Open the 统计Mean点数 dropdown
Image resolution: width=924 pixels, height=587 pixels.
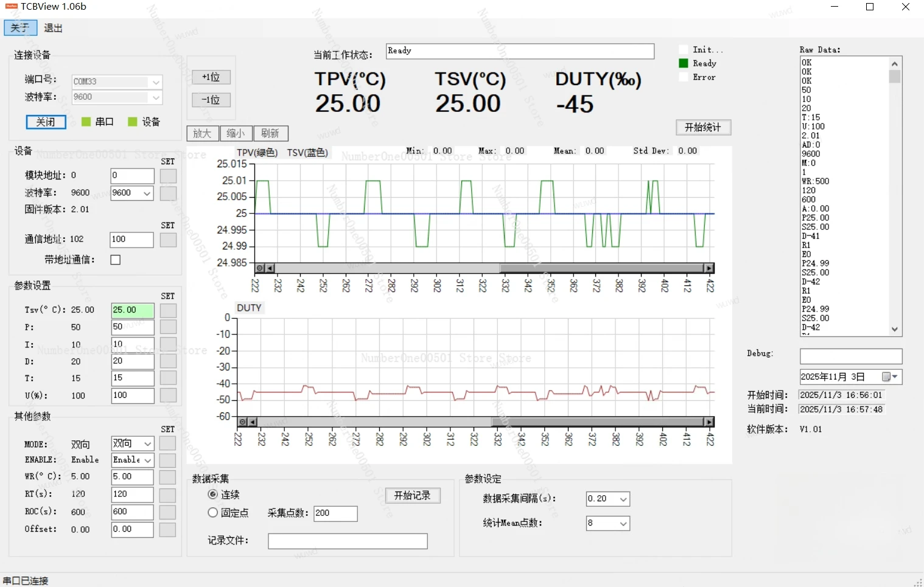coord(623,524)
